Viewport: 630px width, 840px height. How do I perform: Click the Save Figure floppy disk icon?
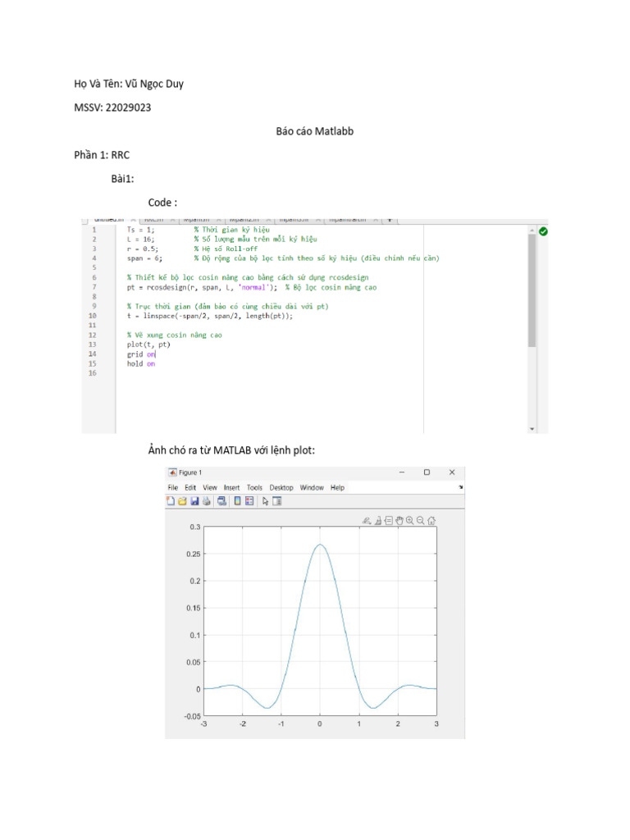click(x=194, y=501)
